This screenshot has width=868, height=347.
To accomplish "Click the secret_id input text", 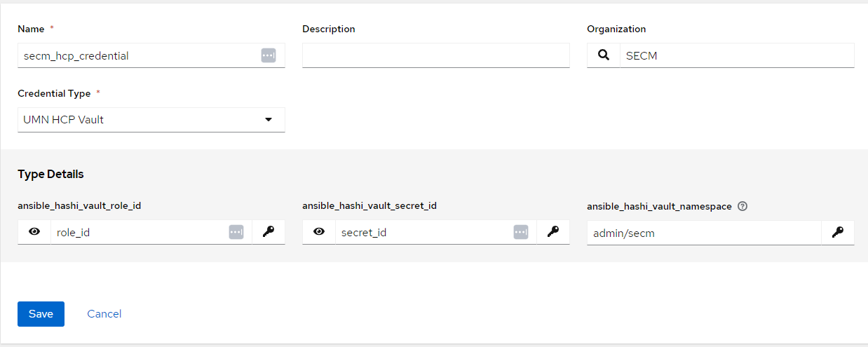I will 421,233.
